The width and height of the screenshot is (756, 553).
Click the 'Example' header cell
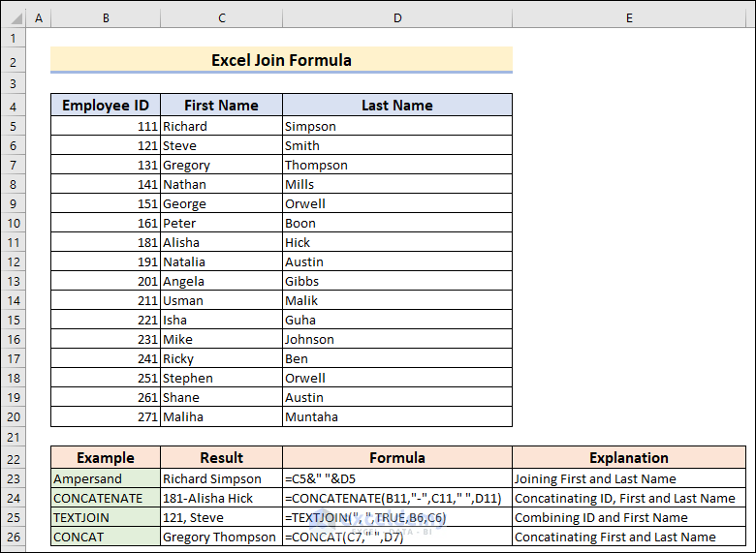click(x=106, y=457)
